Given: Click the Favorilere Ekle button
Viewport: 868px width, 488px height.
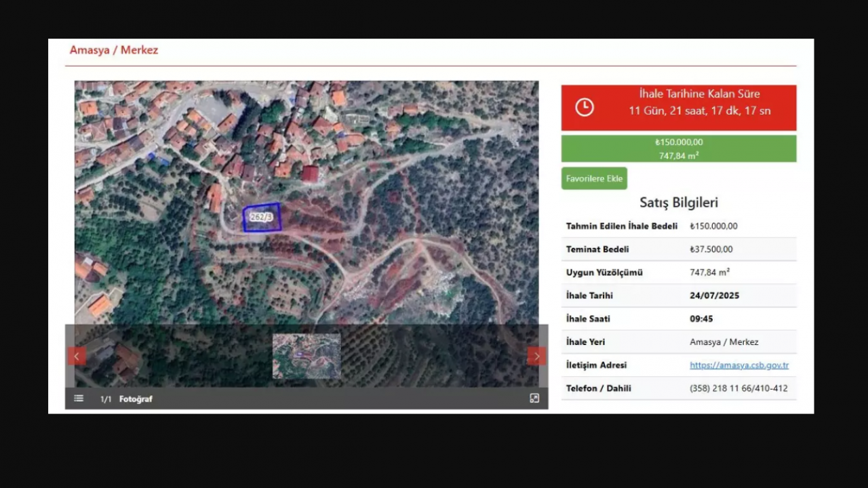Looking at the screenshot, I should [x=594, y=178].
